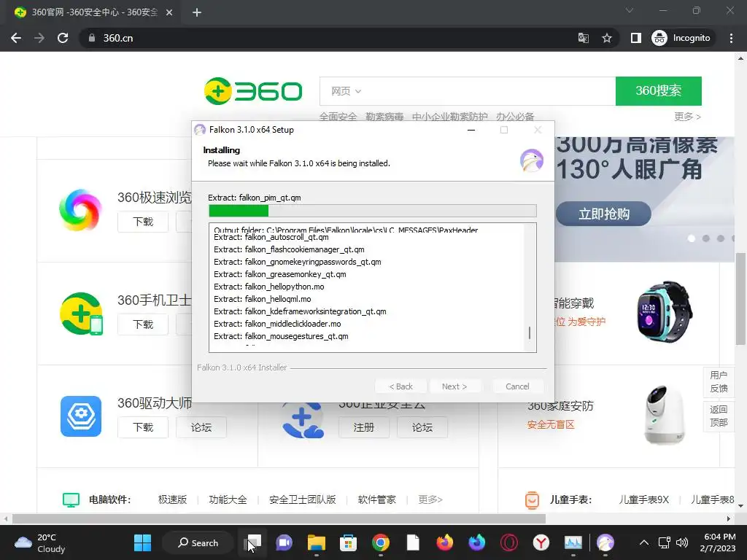Screen dimensions: 747x560
Task: Click the 360极速浏览器 colorful swirl icon
Action: coord(80,210)
